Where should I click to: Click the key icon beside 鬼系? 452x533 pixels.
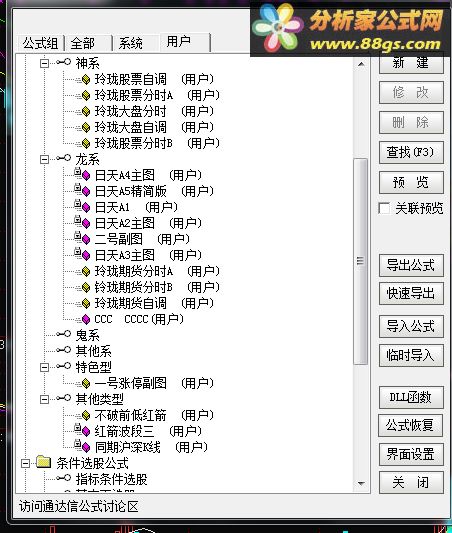(x=64, y=334)
